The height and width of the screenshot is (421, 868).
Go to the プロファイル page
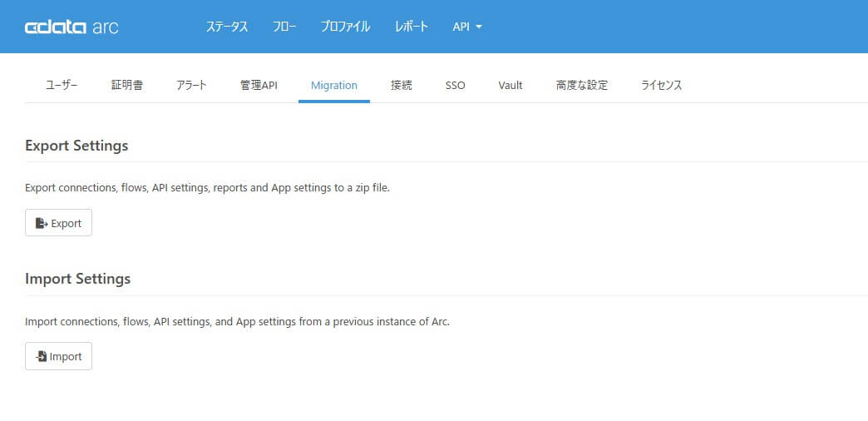coord(345,27)
